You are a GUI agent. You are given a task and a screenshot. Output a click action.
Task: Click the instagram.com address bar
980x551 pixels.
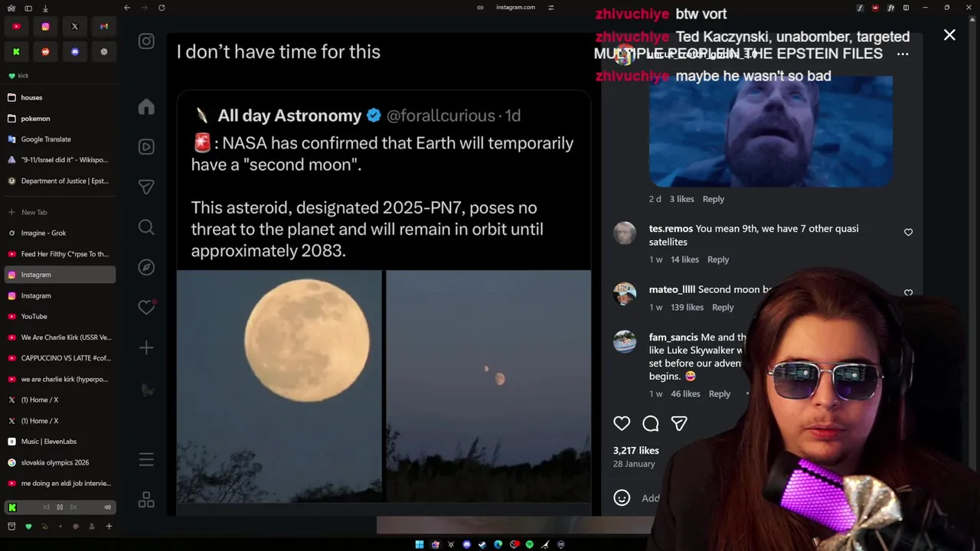coord(515,8)
